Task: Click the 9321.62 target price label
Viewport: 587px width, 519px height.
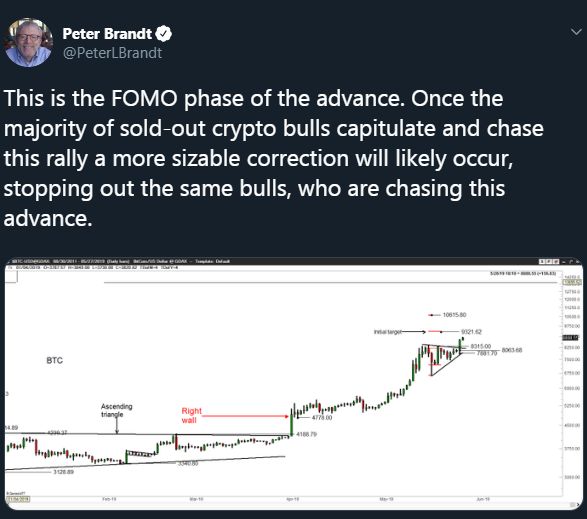Action: [x=471, y=331]
